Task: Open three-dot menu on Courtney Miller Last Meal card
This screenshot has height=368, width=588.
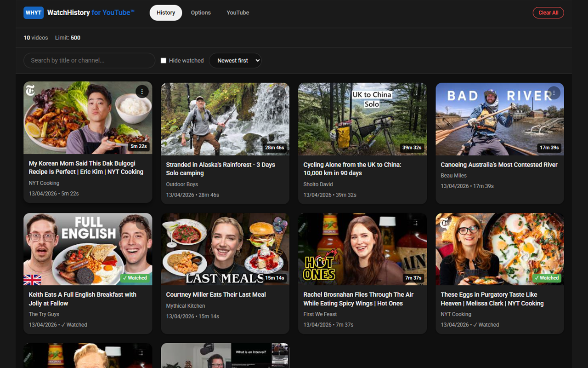Action: [x=279, y=223]
